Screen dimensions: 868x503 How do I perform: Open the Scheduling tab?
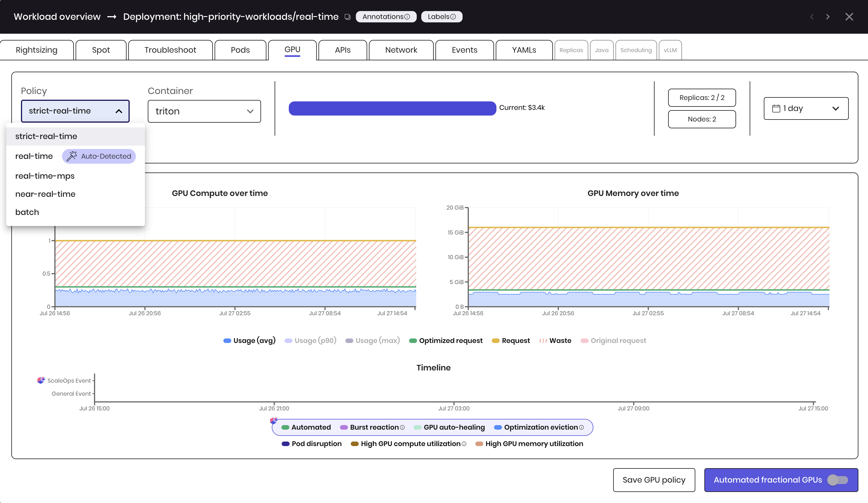click(636, 50)
